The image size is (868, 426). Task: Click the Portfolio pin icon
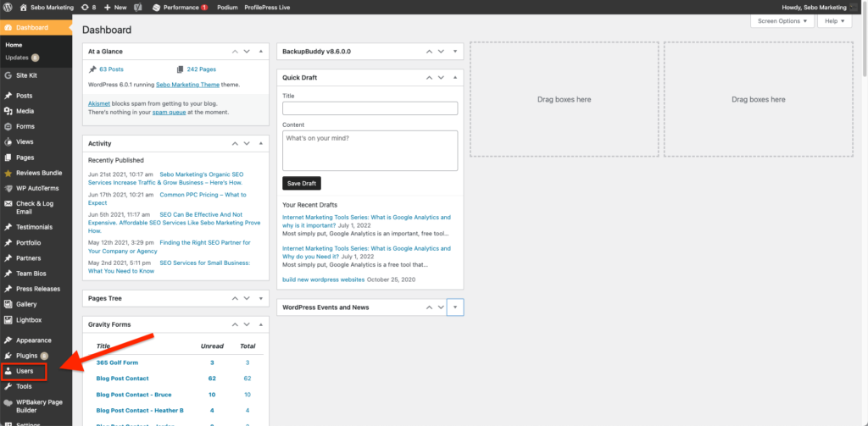pyautogui.click(x=8, y=243)
